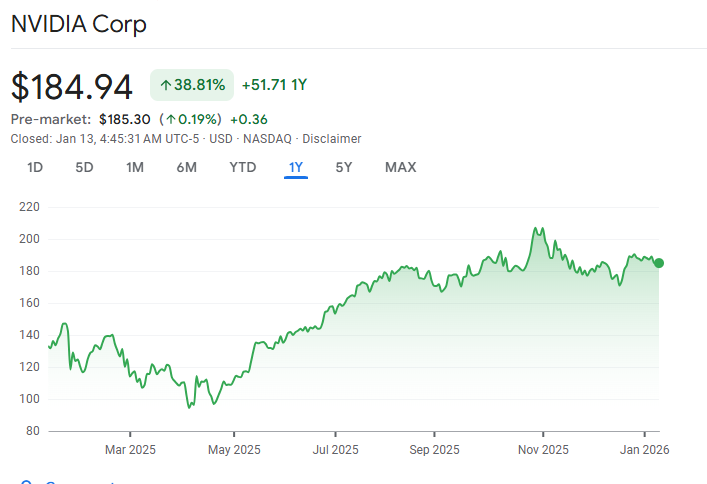The height and width of the screenshot is (484, 707).
Task: Switch to the 5D chart range
Action: coord(84,167)
